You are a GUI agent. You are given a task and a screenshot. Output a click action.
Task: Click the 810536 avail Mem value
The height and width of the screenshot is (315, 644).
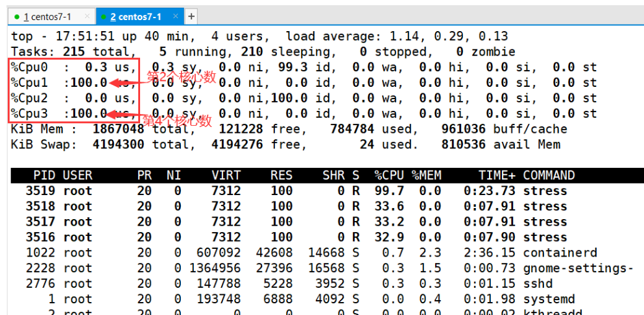(463, 145)
